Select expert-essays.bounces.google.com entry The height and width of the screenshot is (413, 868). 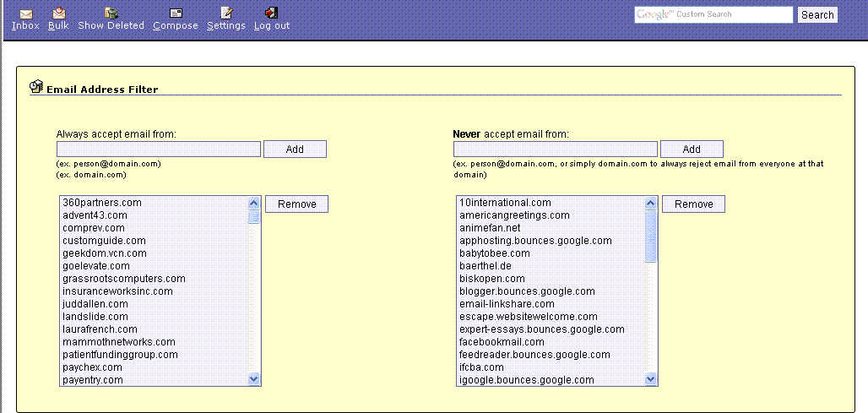[551, 329]
